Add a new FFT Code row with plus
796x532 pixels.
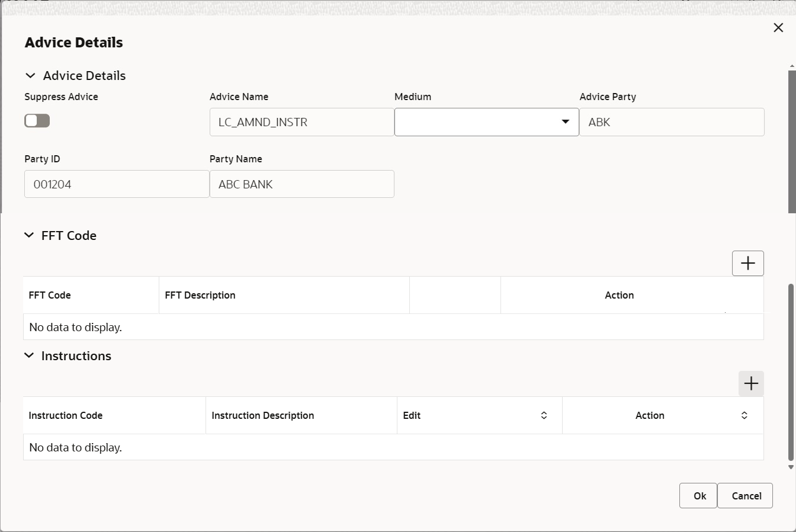[x=748, y=263]
